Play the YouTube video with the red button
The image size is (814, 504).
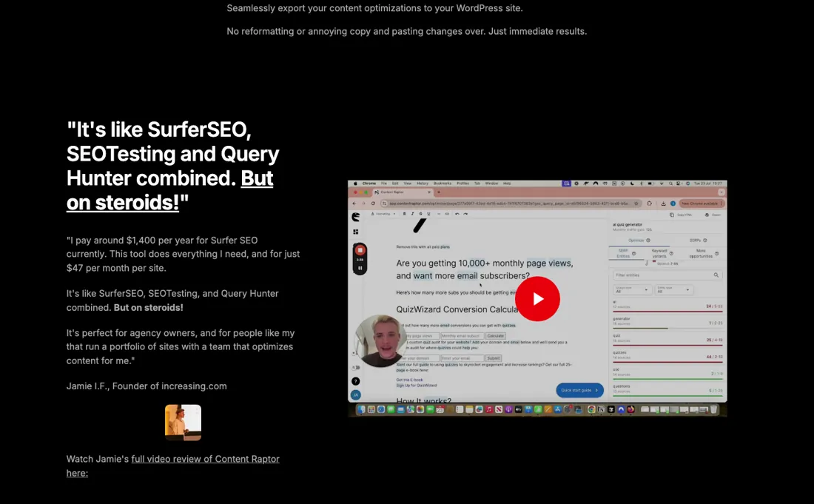537,299
